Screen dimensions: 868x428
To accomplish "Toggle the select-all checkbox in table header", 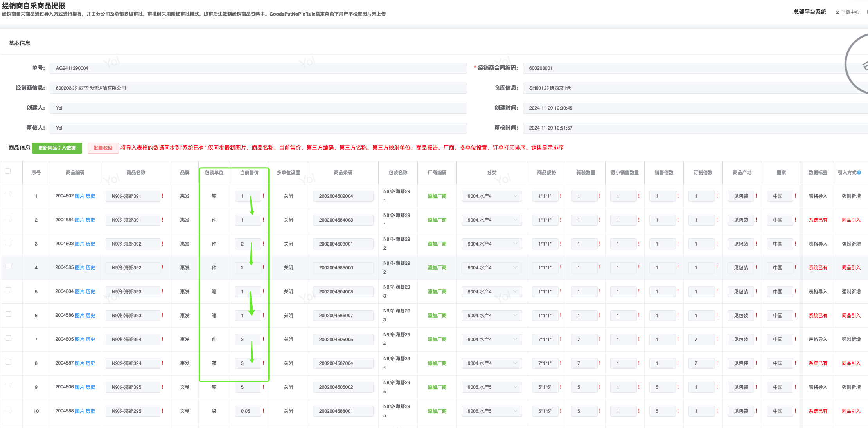I will [x=8, y=171].
